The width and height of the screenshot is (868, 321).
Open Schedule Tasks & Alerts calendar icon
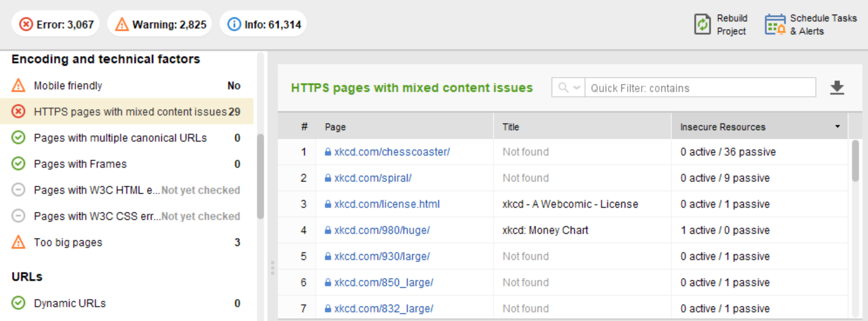coord(775,24)
